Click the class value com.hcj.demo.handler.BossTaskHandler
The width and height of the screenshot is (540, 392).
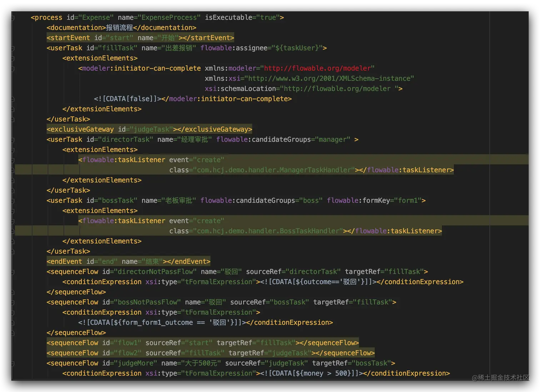[268, 231]
